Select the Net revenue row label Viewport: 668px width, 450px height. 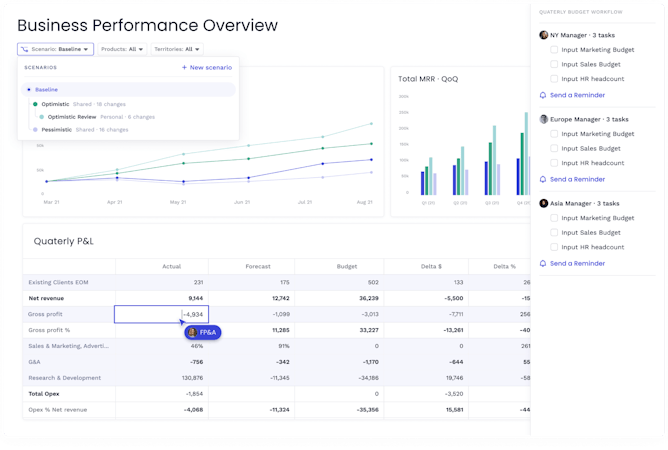[46, 298]
